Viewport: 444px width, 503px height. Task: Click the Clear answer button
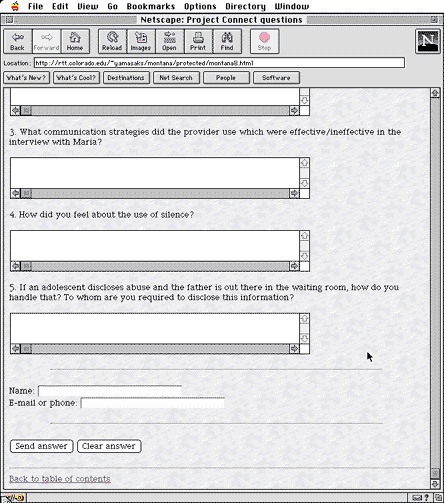[109, 446]
